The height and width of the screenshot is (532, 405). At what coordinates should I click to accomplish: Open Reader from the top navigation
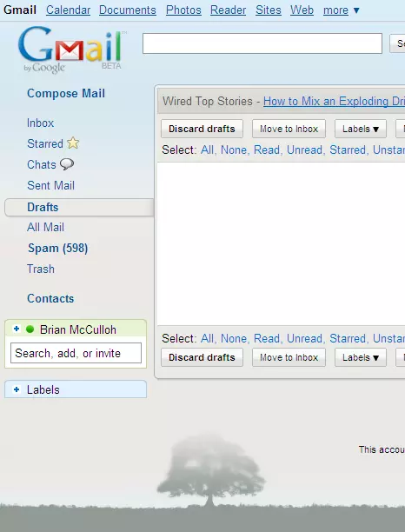click(228, 10)
